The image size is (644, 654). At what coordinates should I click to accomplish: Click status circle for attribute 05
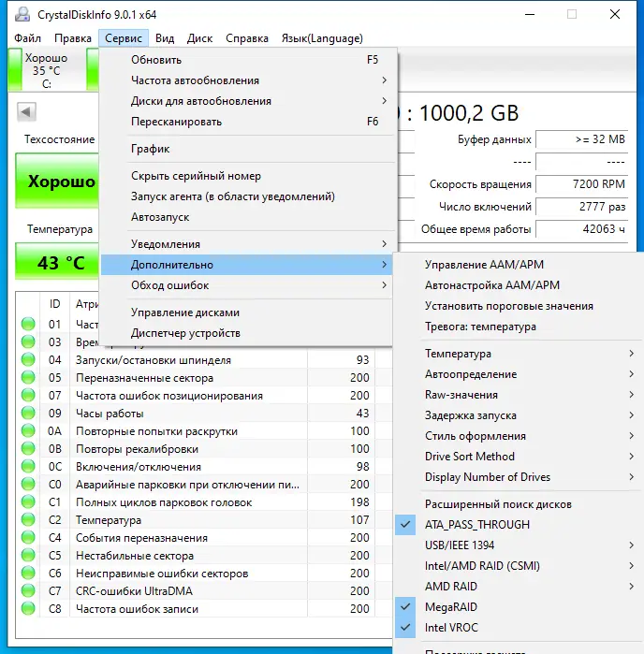point(28,377)
